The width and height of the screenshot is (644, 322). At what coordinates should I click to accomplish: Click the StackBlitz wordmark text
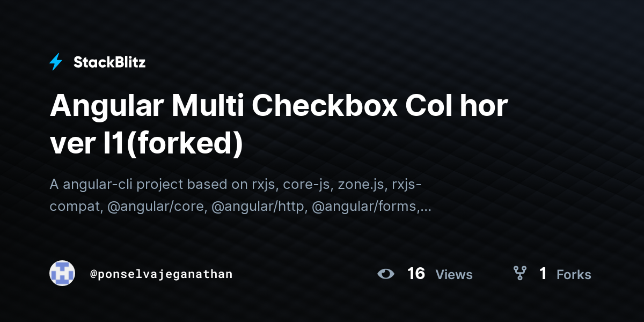coord(109,62)
